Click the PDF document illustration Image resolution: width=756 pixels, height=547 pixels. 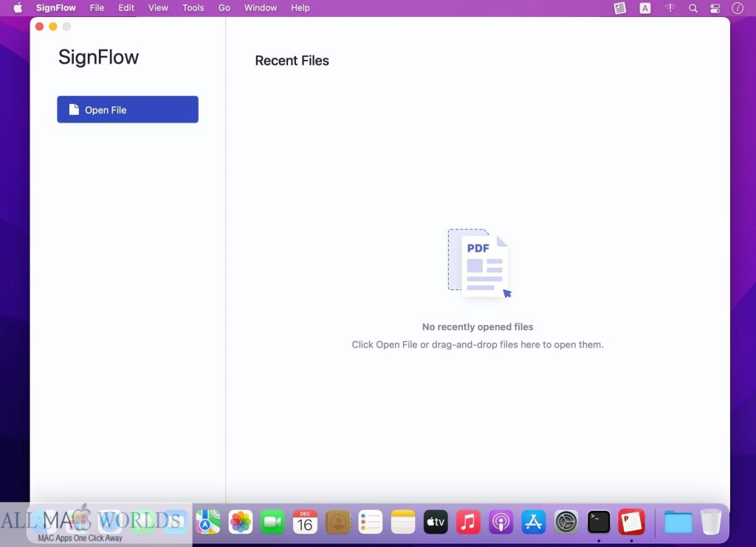tap(479, 263)
